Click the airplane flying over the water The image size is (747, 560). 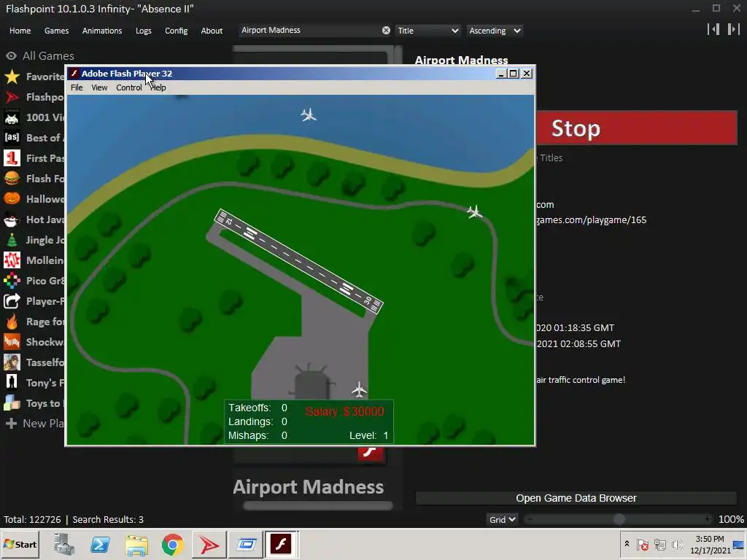[x=309, y=114]
